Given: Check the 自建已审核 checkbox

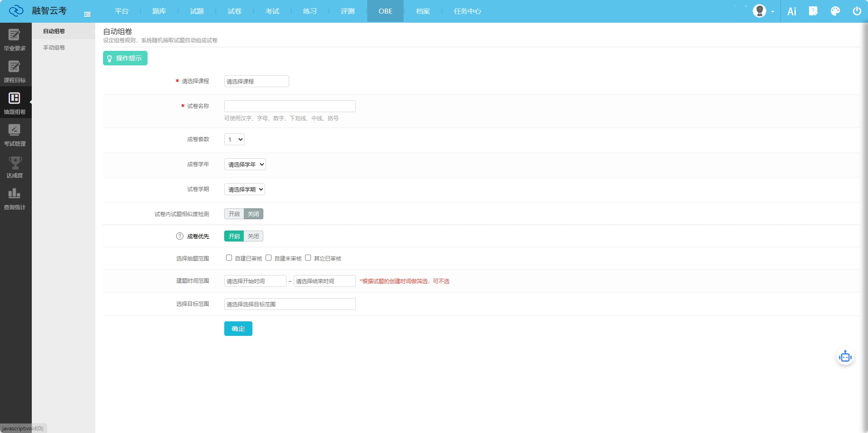Looking at the screenshot, I should coord(229,258).
